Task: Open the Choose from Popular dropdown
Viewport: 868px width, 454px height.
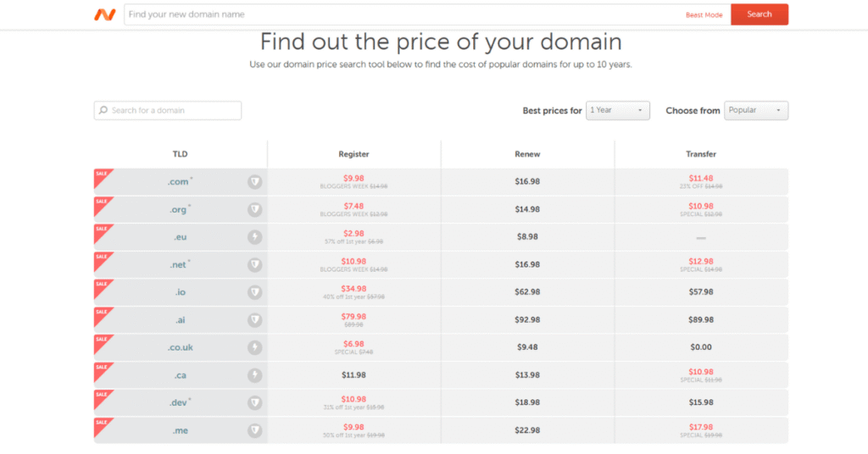Action: pos(756,111)
